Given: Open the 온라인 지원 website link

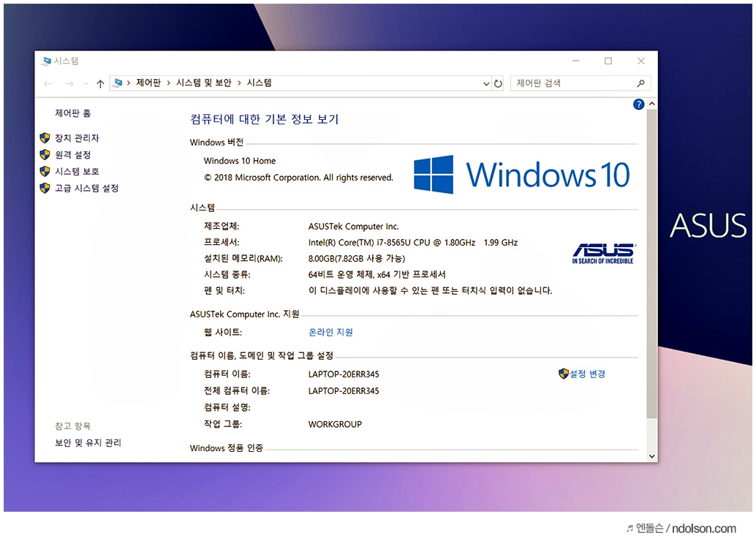Looking at the screenshot, I should tap(330, 332).
